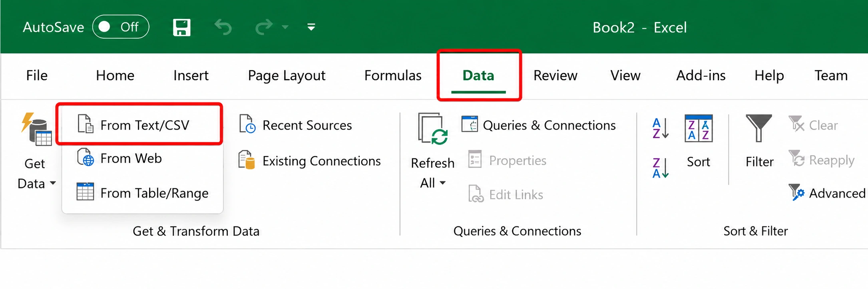Image resolution: width=868 pixels, height=289 pixels.
Task: Click the Properties label
Action: tap(518, 160)
